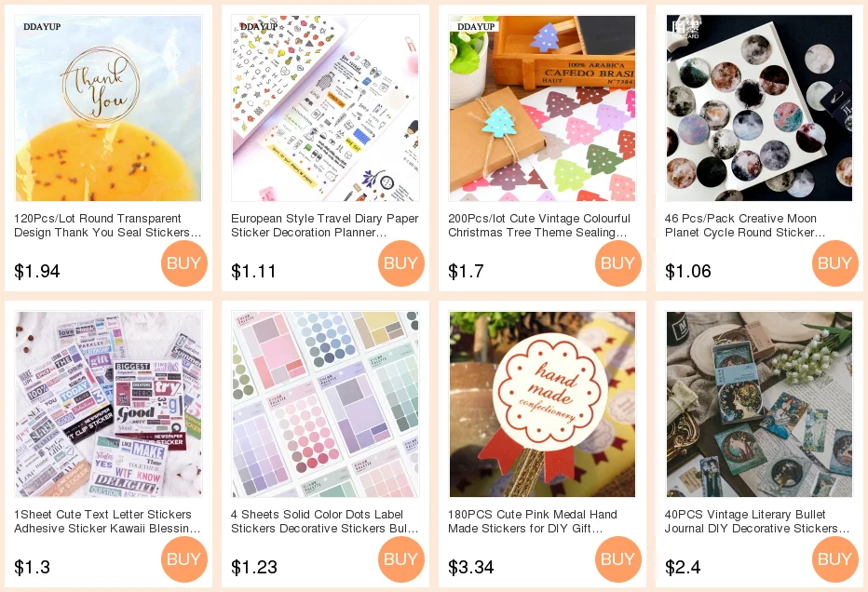Open the solid color dots label image
The height and width of the screenshot is (592, 868).
click(326, 404)
